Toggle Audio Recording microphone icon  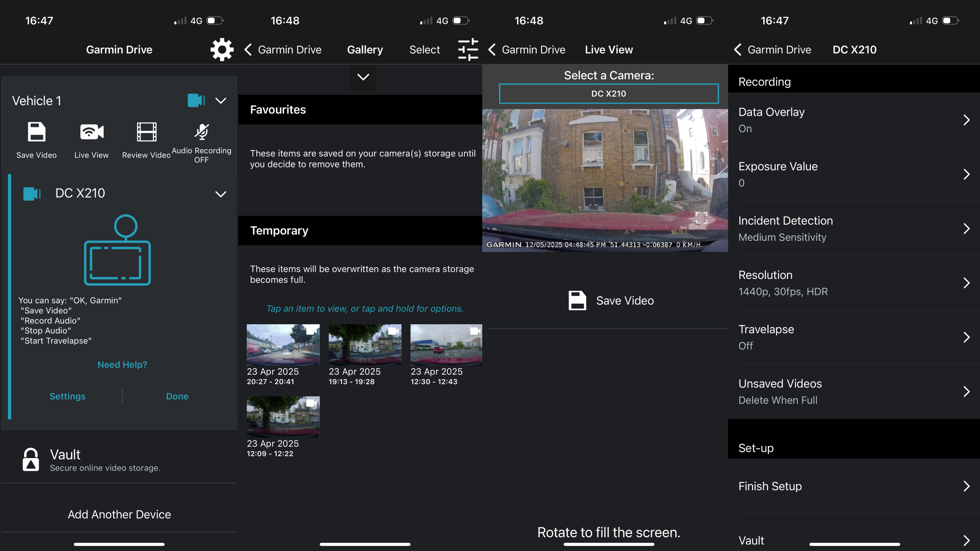pyautogui.click(x=202, y=132)
